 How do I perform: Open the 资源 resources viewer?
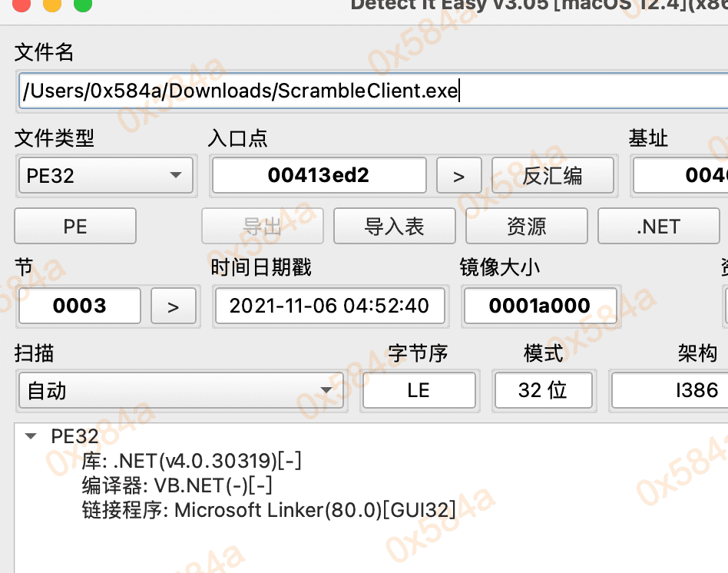(x=526, y=227)
